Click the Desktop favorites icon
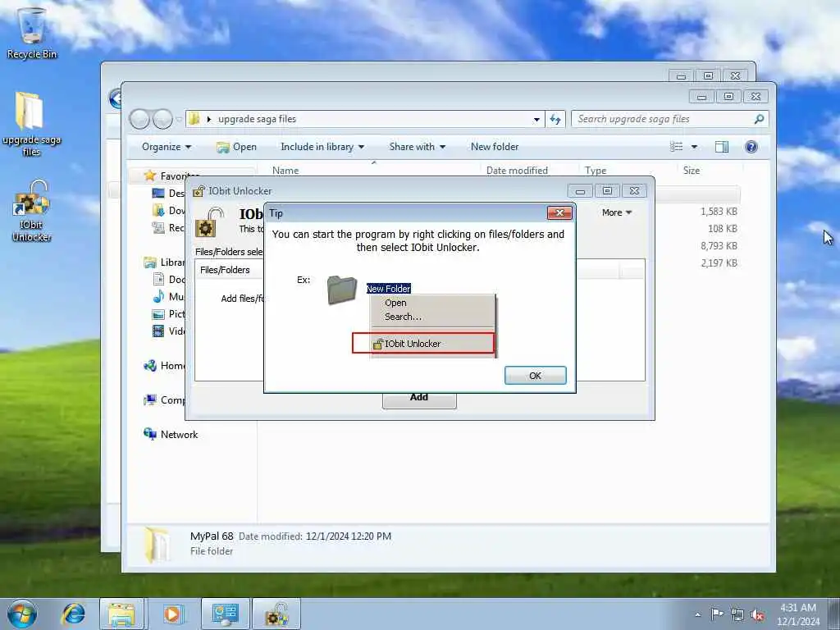This screenshot has width=840, height=630. (x=158, y=193)
